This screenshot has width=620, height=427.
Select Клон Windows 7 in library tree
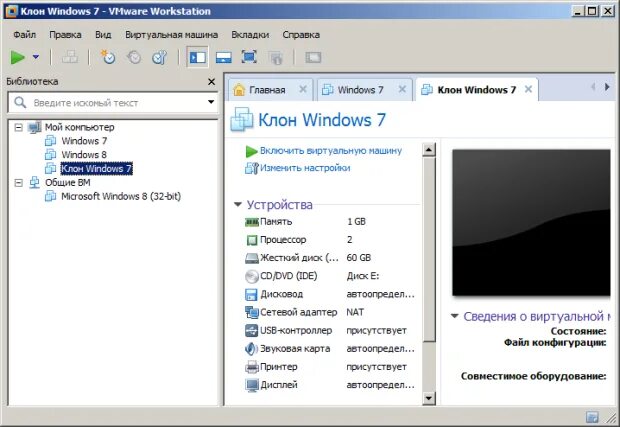[96, 168]
